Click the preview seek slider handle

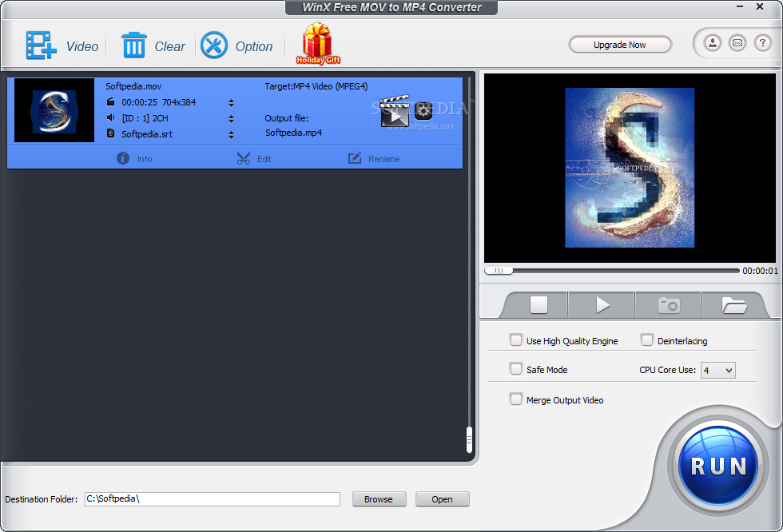[499, 271]
